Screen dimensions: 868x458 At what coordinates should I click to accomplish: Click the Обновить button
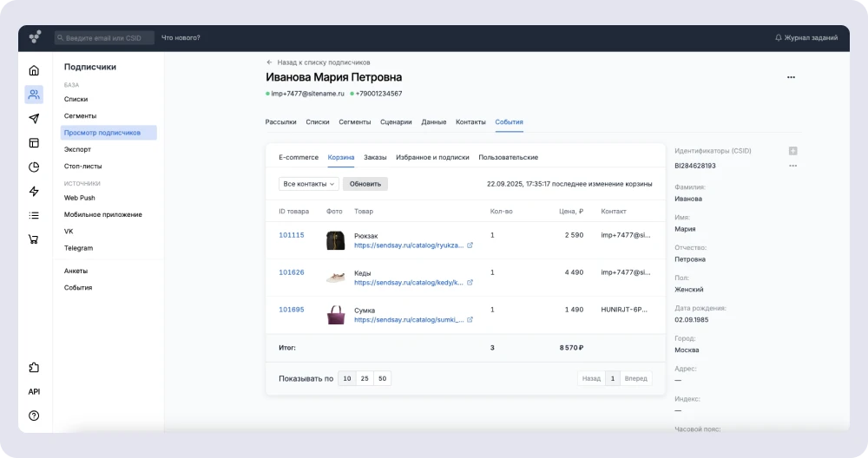(x=365, y=184)
